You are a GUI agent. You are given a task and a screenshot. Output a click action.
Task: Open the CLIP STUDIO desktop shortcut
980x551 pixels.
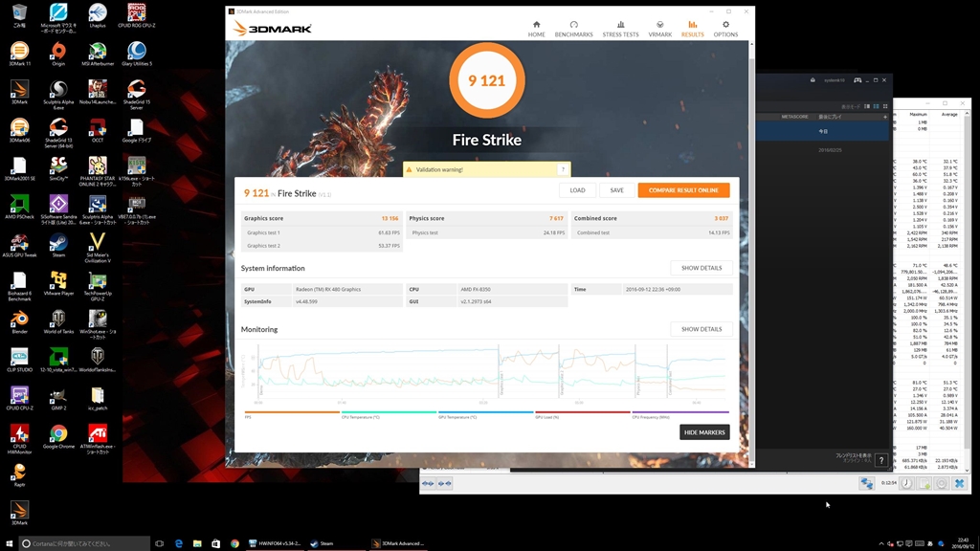[x=19, y=360]
